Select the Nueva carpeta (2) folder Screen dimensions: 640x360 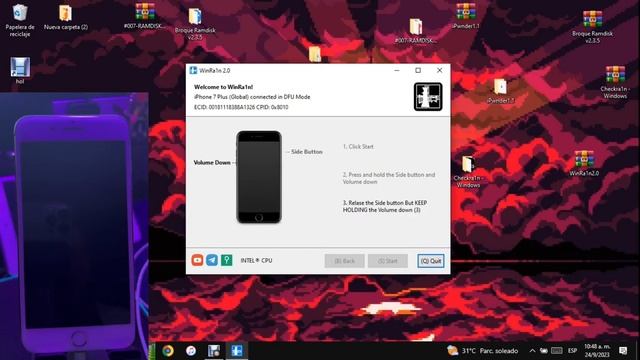[66, 18]
